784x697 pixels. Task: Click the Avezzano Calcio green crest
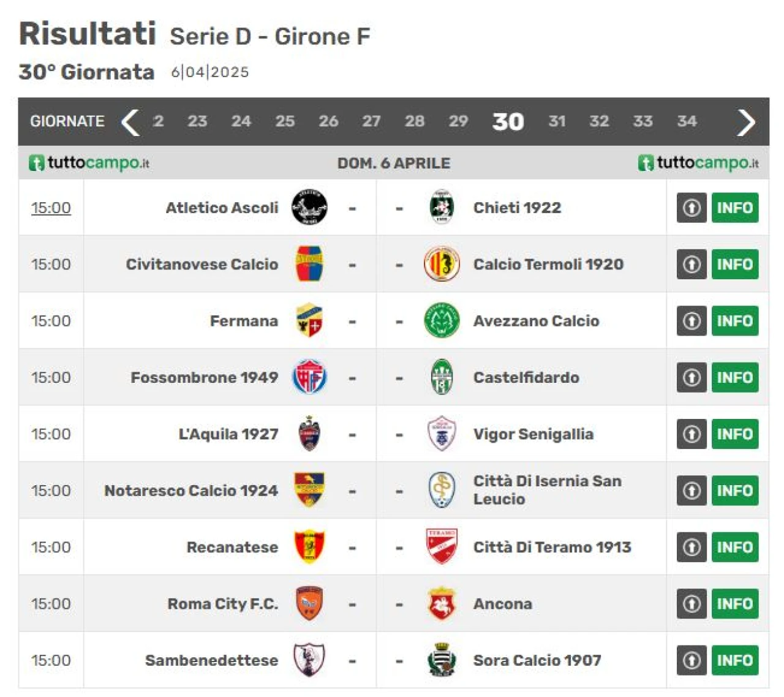click(442, 320)
